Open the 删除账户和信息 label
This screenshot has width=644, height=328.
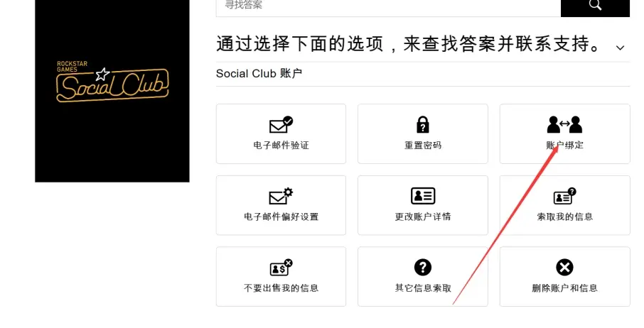point(564,288)
